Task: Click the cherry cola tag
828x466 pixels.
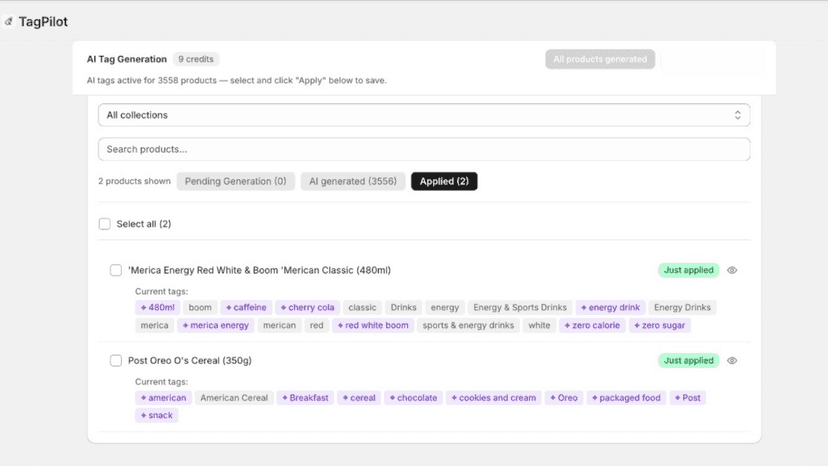Action: (x=307, y=307)
